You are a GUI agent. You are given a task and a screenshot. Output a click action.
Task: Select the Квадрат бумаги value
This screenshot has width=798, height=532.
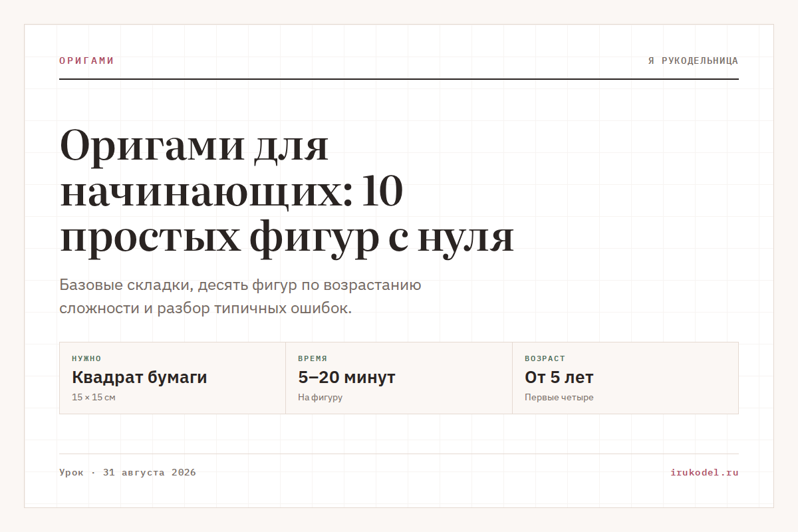[140, 378]
